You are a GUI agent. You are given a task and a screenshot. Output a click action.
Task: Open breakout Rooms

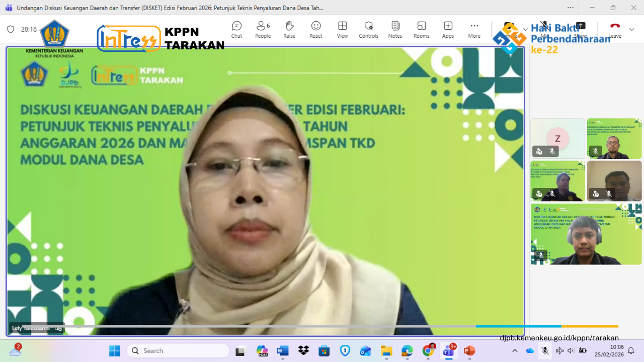click(421, 29)
